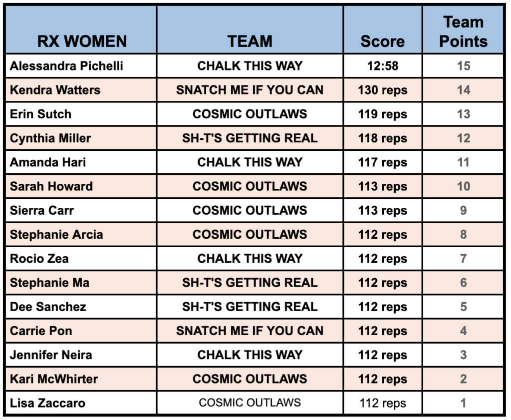Screen dimensions: 511x420
Task: Select the 12:58 score cell
Action: pos(383,66)
